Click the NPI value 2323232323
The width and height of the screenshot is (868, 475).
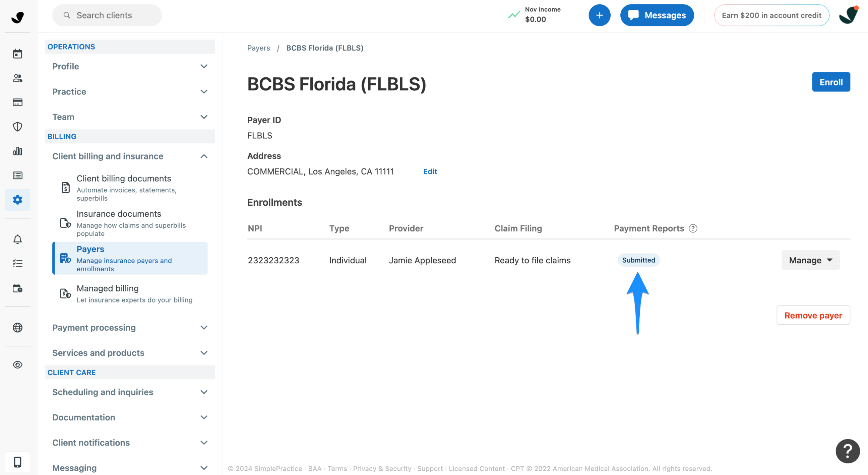click(273, 260)
